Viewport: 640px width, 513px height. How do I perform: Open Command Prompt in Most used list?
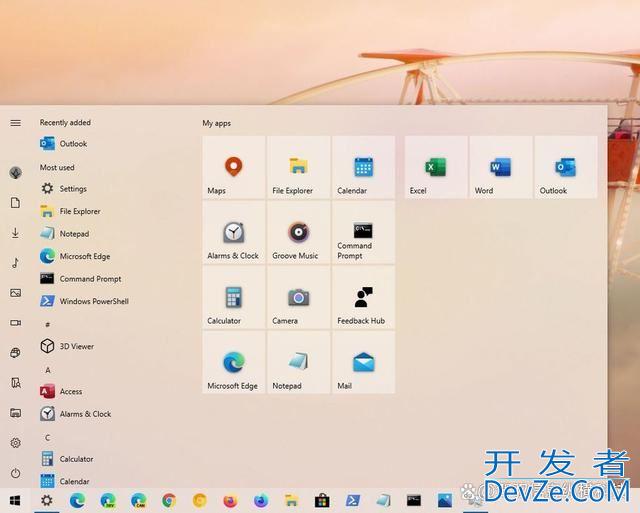click(x=81, y=279)
